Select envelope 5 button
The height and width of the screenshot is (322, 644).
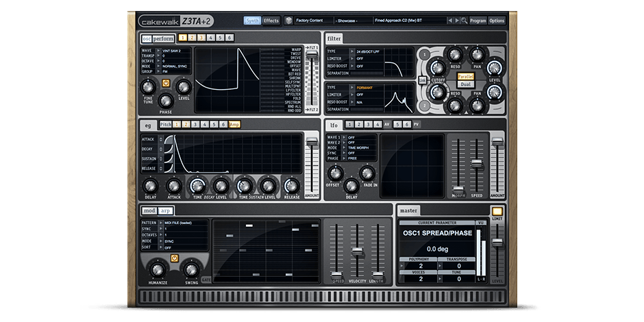tap(214, 125)
